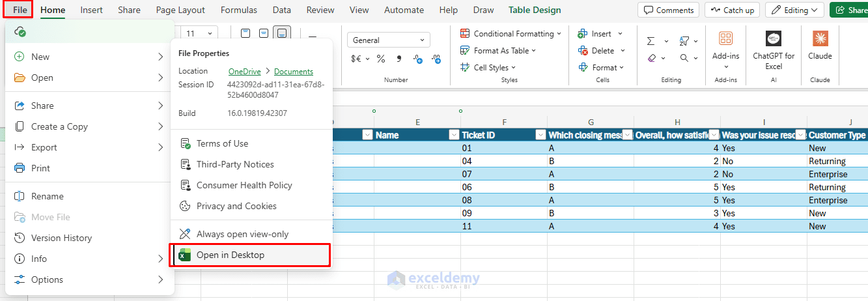This screenshot has height=301, width=868.
Task: Apply percent style format
Action: (x=381, y=59)
